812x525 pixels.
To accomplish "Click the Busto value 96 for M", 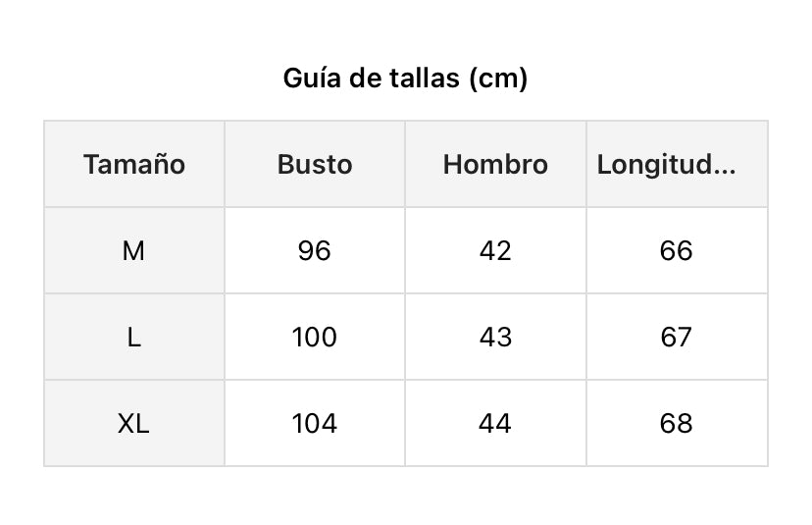I will 315,251.
